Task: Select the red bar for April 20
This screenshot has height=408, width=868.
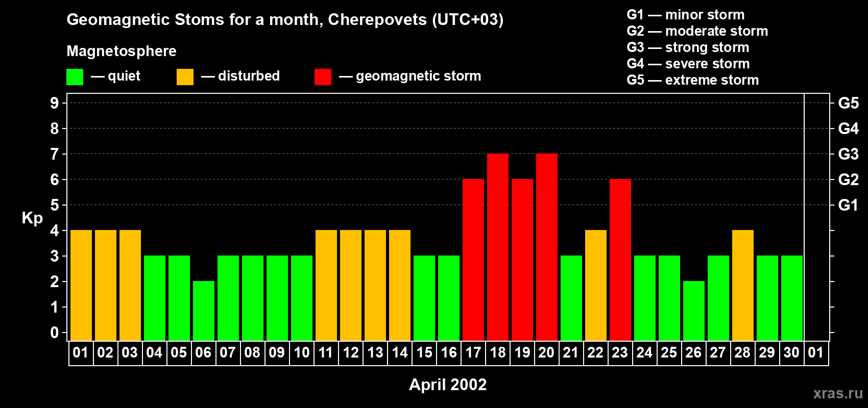Action: tap(547, 247)
